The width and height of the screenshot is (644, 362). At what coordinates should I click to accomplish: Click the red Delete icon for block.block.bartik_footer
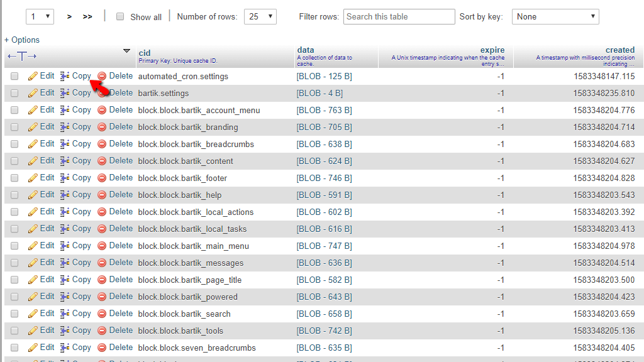102,178
